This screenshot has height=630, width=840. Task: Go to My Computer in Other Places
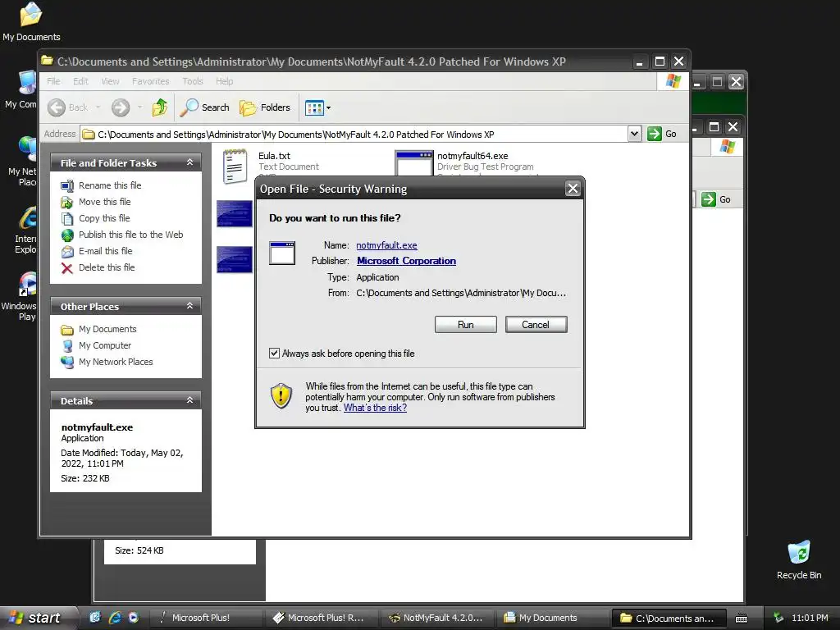(104, 345)
